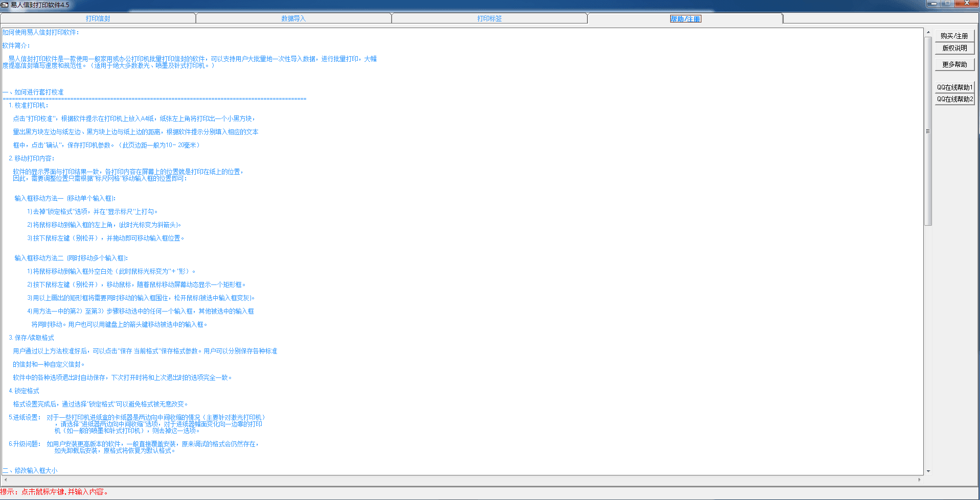Click the line 4. 锁定格式

click(x=24, y=391)
